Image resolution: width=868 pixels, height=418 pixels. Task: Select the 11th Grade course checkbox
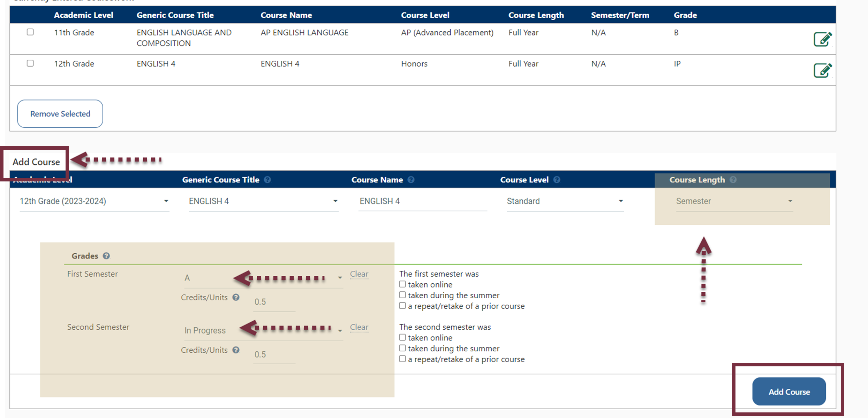pyautogui.click(x=30, y=32)
